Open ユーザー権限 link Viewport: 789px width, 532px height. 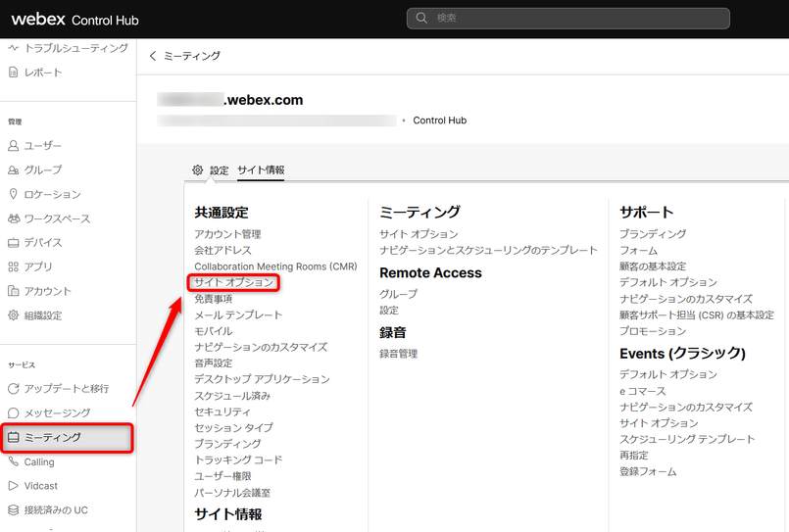(222, 476)
